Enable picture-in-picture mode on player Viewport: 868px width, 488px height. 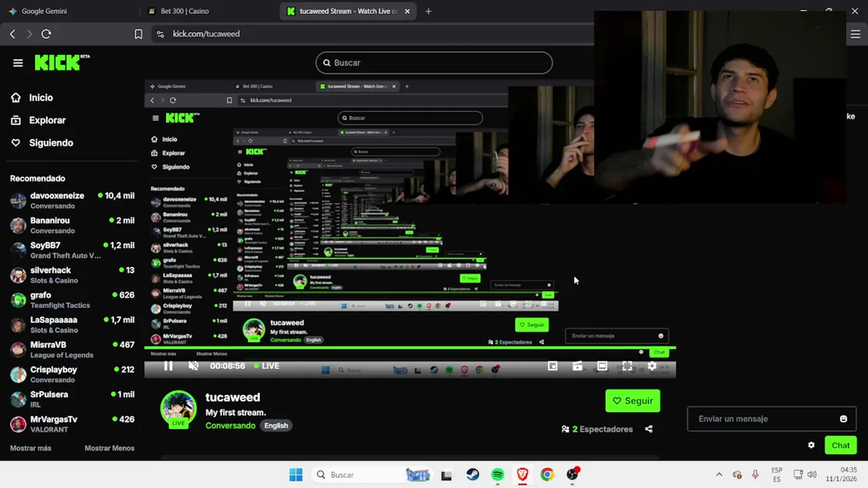click(x=553, y=366)
